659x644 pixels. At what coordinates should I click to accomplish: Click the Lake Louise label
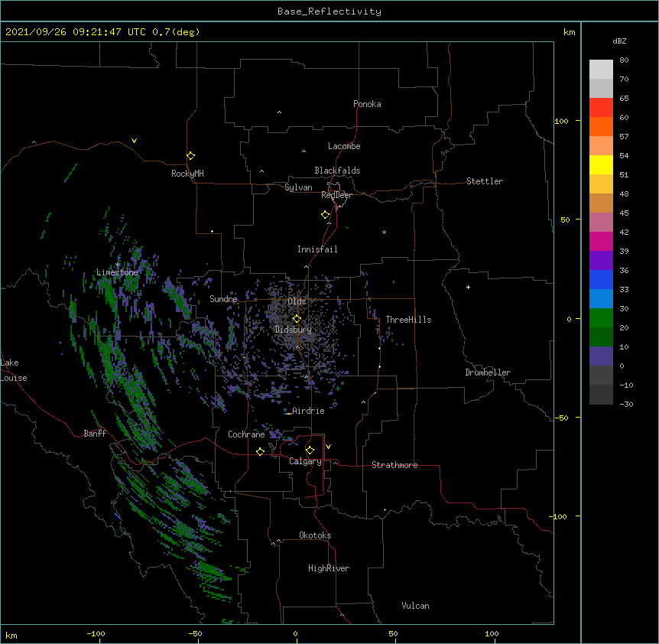click(x=12, y=370)
